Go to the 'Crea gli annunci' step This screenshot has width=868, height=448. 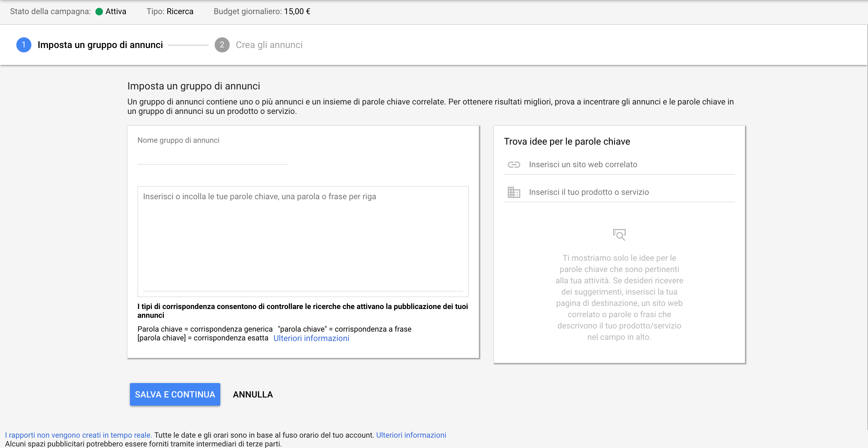(x=269, y=45)
